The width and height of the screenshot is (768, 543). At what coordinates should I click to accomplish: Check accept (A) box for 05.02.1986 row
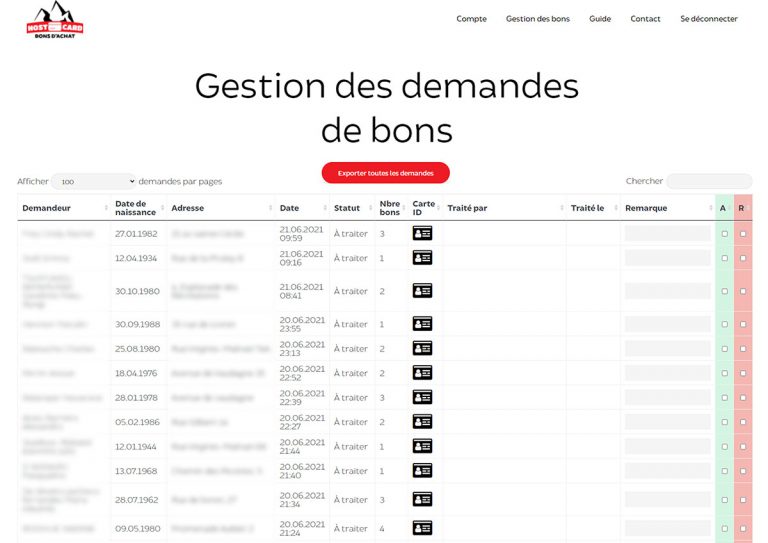click(x=724, y=422)
